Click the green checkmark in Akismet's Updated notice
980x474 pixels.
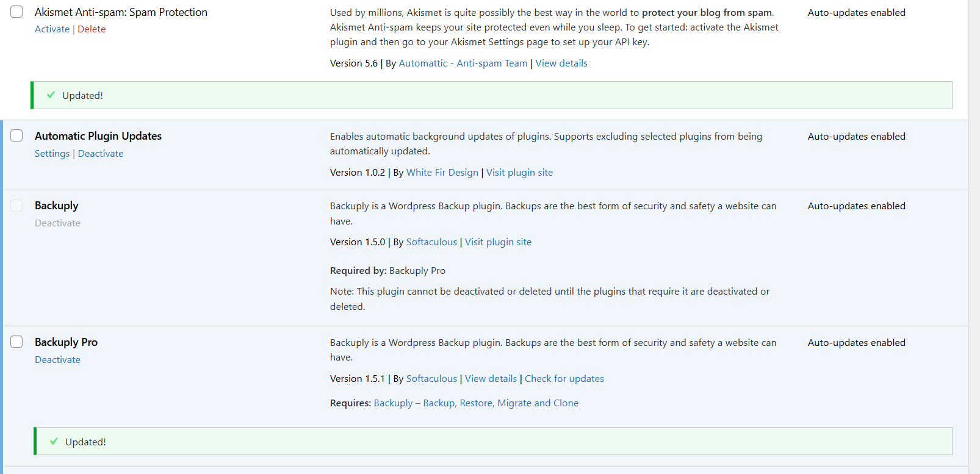[51, 95]
